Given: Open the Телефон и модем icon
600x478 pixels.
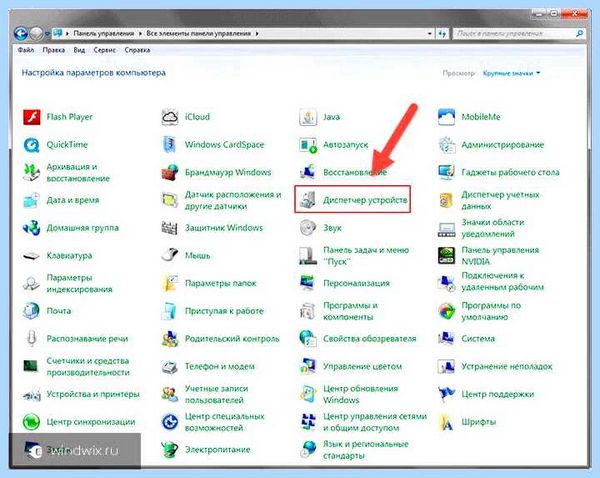Looking at the screenshot, I should click(170, 366).
